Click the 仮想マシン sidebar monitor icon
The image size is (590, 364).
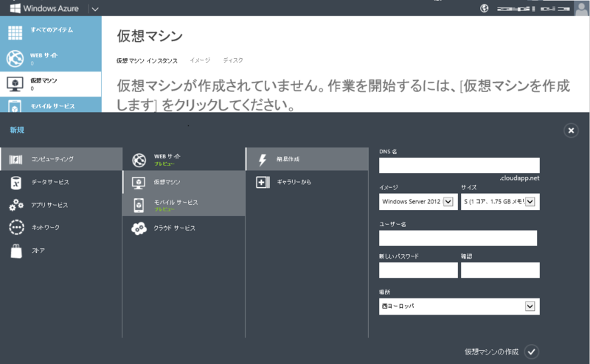[x=15, y=84]
